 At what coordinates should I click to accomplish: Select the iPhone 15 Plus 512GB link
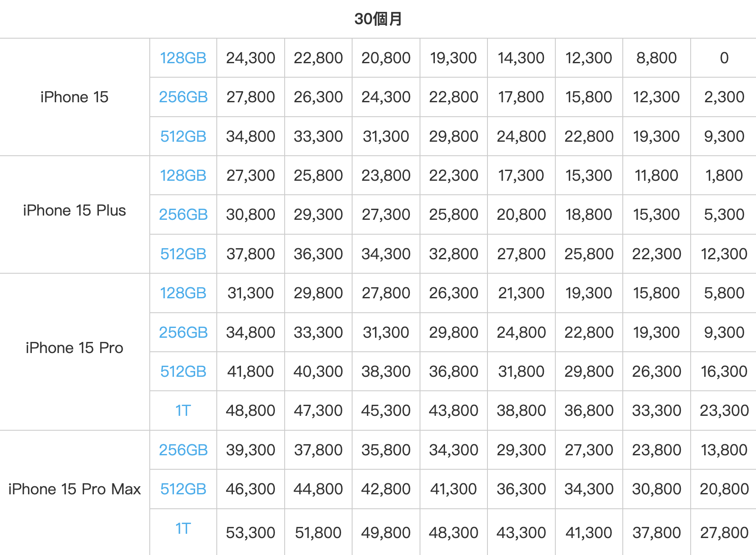[183, 254]
